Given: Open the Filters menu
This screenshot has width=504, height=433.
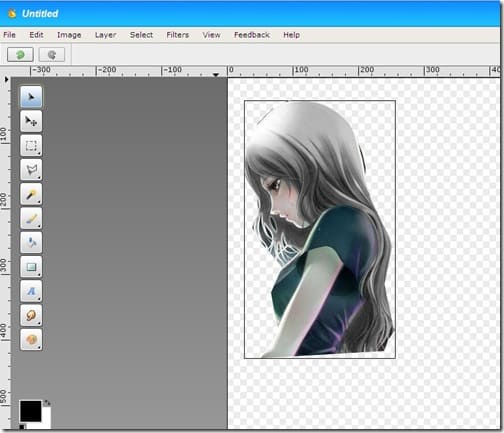Looking at the screenshot, I should pyautogui.click(x=178, y=35).
